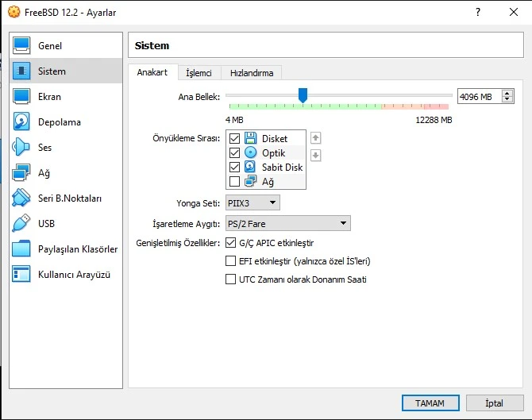This screenshot has width=532, height=420.
Task: Enable EFI etkinleştir checkbox
Action: 231,261
